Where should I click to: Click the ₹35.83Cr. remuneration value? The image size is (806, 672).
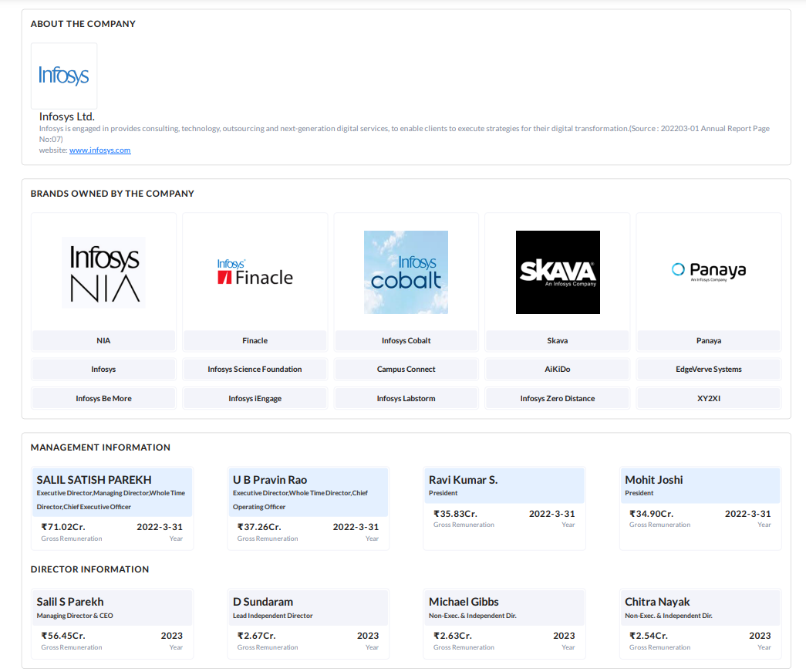click(x=455, y=514)
